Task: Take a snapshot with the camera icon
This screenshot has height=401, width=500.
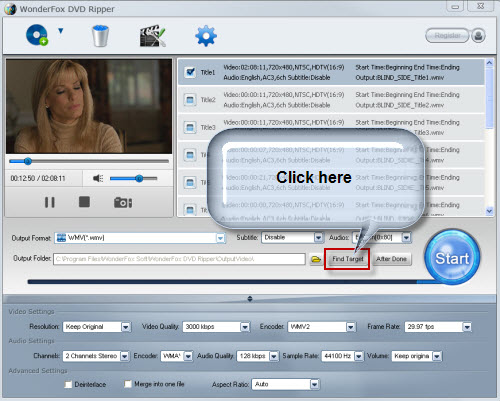Action: (x=123, y=202)
